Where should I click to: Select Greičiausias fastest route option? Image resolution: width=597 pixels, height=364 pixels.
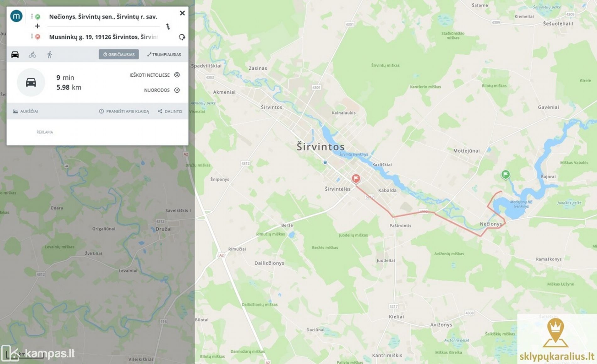pos(119,54)
